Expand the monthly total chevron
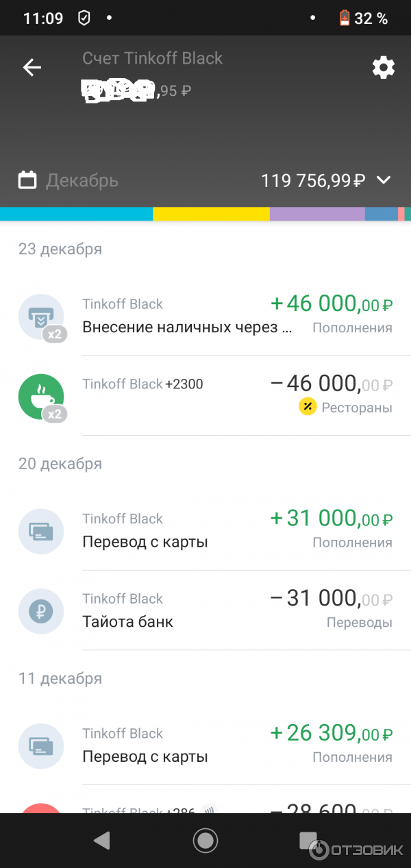The image size is (411, 868). [x=384, y=180]
